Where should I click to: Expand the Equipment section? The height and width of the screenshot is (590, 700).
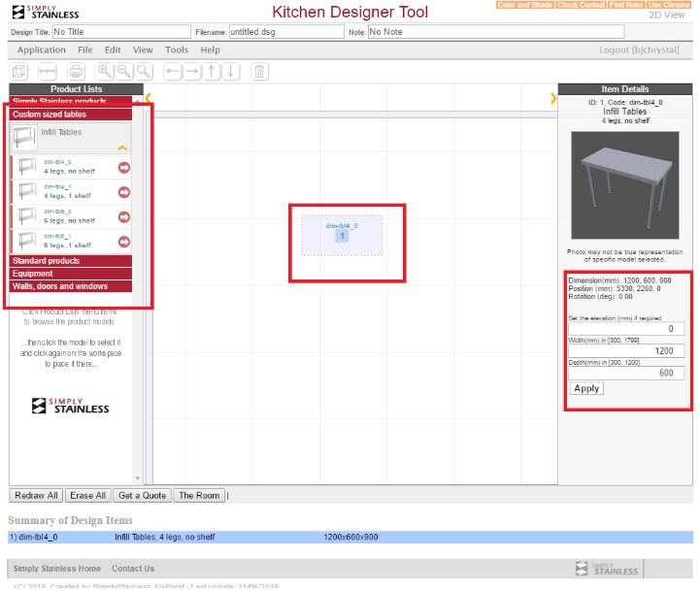click(x=71, y=274)
